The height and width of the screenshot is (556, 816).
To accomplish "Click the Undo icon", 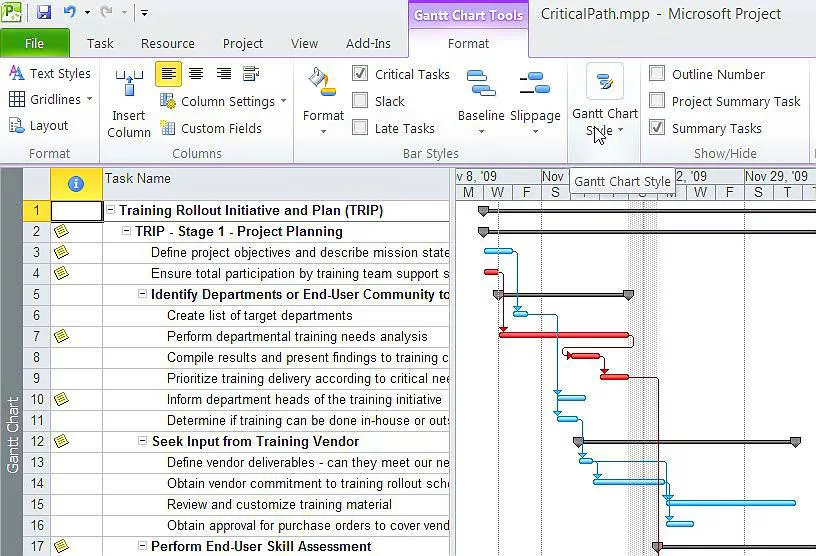I will click(x=70, y=11).
